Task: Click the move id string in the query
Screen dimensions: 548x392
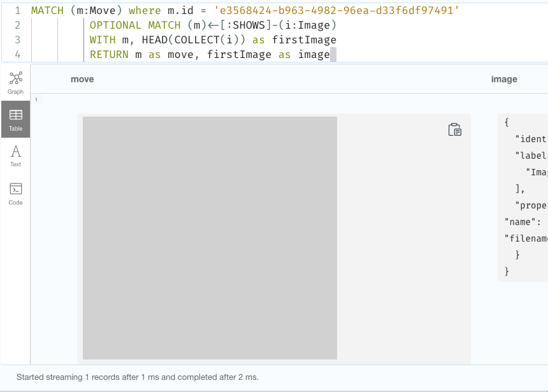Action: point(336,10)
